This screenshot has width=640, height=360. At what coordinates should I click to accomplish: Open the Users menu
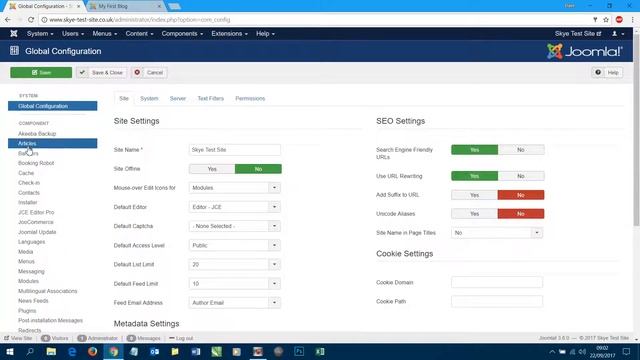[x=73, y=33]
